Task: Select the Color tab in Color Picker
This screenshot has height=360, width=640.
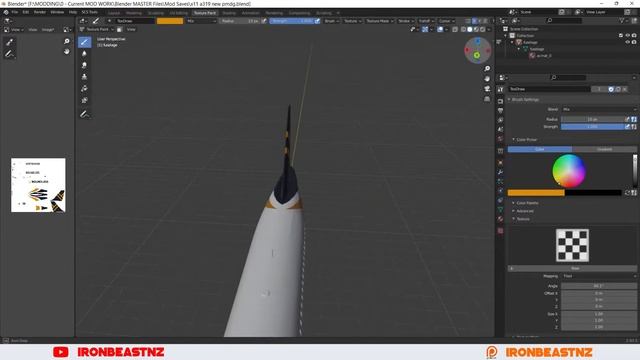Action: 540,149
